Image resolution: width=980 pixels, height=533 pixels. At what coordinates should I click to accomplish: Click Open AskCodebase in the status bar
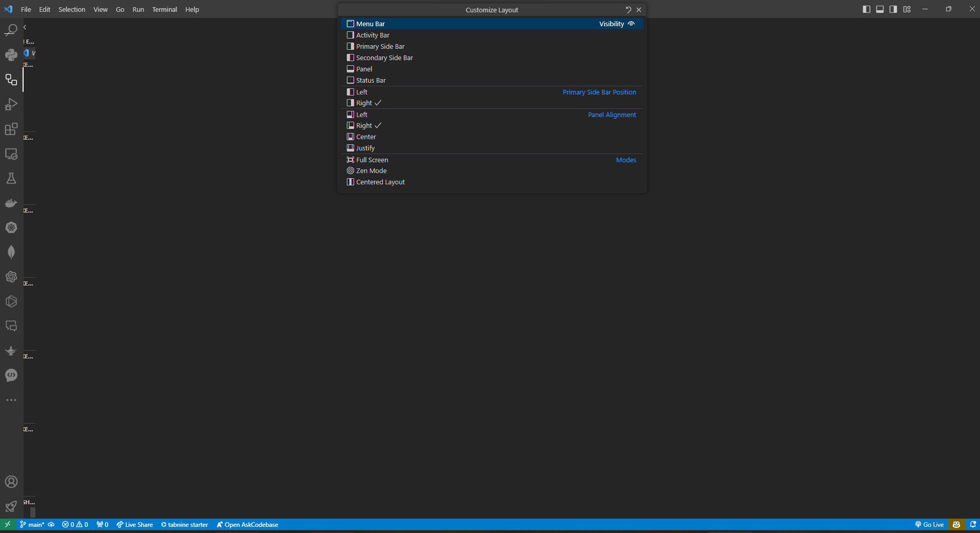click(247, 524)
